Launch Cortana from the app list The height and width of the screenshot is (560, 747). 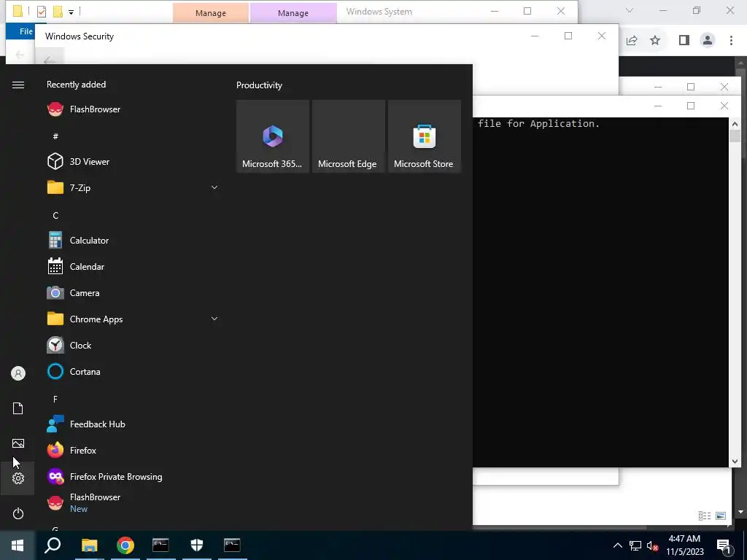132,371
